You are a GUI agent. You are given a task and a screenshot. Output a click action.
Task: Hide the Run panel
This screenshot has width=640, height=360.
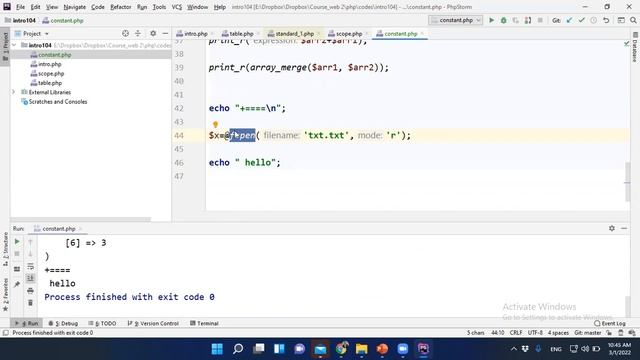tap(624, 229)
